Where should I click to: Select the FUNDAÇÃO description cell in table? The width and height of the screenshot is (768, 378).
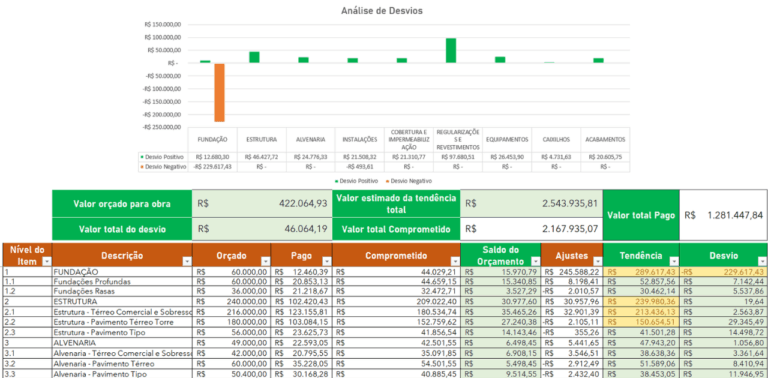point(122,272)
